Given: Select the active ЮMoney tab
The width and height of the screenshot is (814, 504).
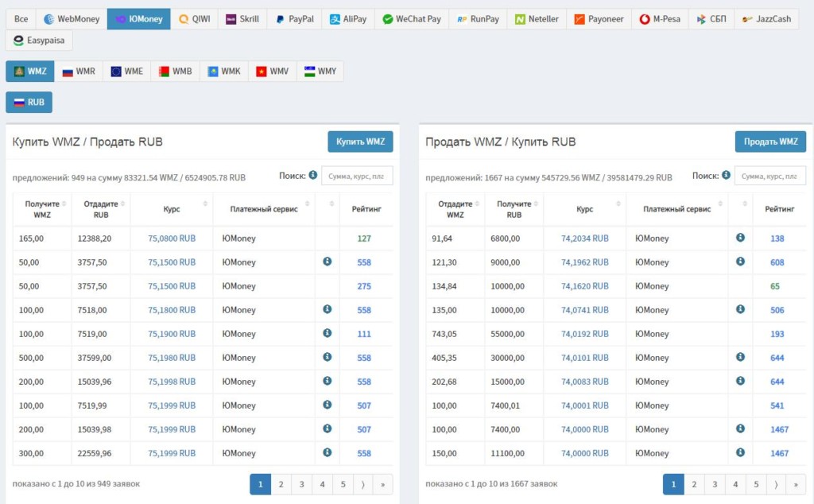Looking at the screenshot, I should pyautogui.click(x=138, y=19).
